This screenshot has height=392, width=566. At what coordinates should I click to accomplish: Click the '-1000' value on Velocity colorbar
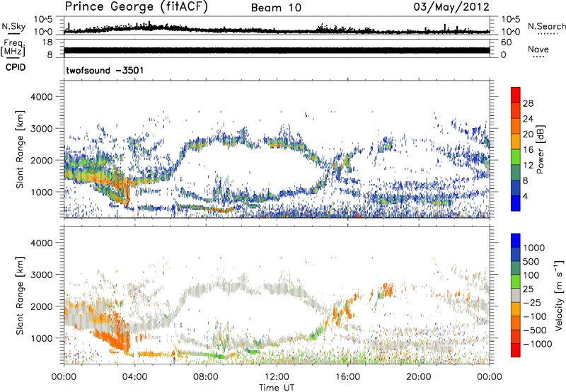pyautogui.click(x=537, y=344)
